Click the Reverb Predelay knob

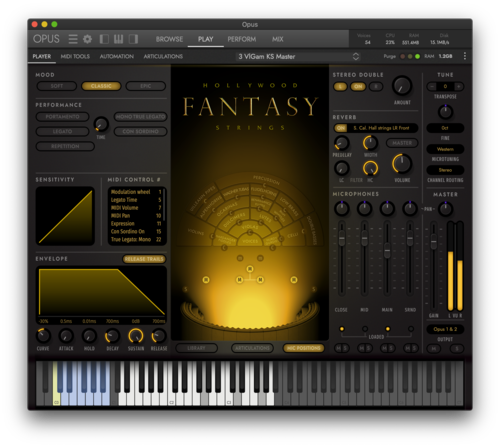tap(341, 143)
